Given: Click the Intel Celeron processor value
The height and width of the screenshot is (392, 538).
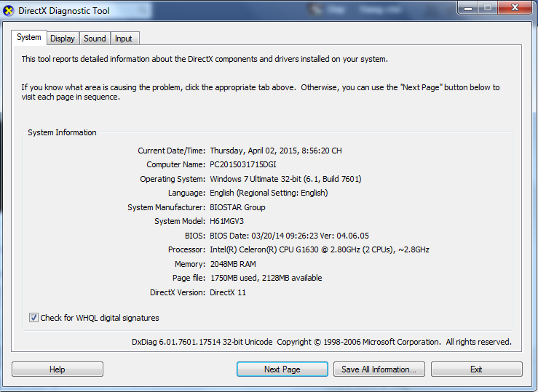Looking at the screenshot, I should 320,249.
